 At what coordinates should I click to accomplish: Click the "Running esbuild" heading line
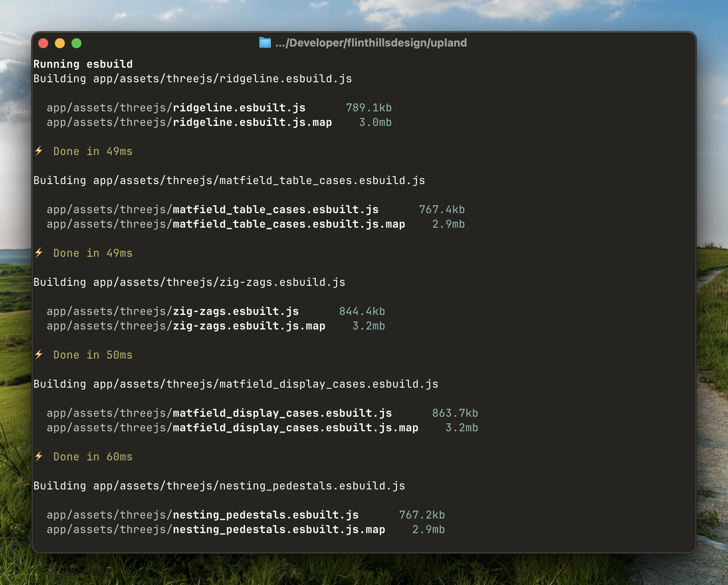click(83, 64)
